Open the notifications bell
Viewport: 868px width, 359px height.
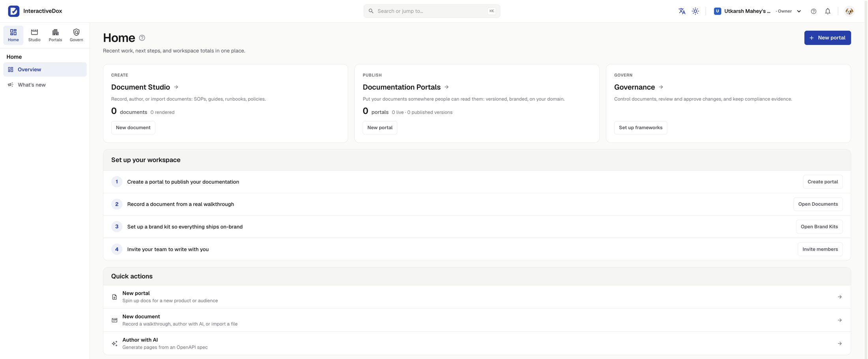pos(828,11)
